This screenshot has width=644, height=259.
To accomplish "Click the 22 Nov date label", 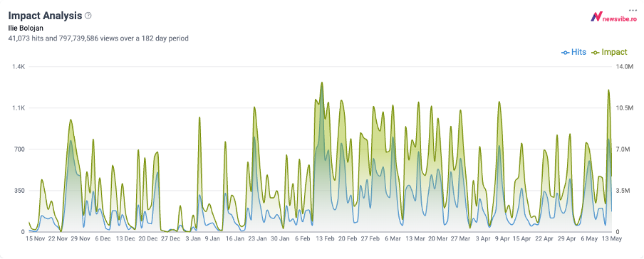I will 58,238.
